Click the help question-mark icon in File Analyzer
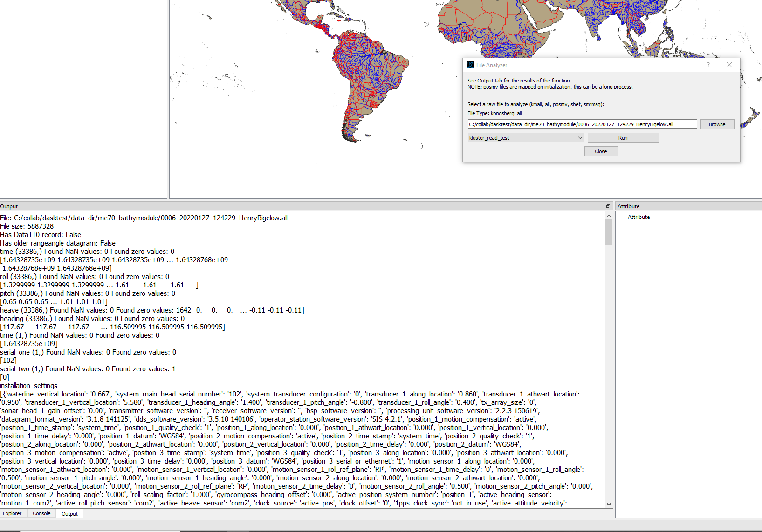Image resolution: width=762 pixels, height=532 pixels. (x=708, y=65)
